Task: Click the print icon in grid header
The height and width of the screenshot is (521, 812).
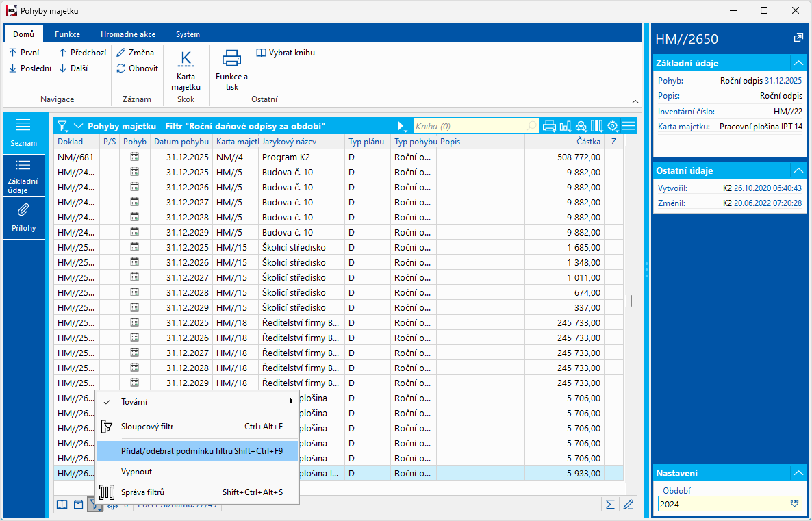Action: [549, 126]
